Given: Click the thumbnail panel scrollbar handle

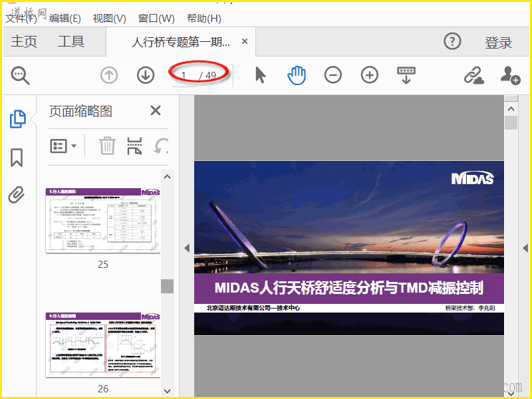Looking at the screenshot, I should click(167, 286).
